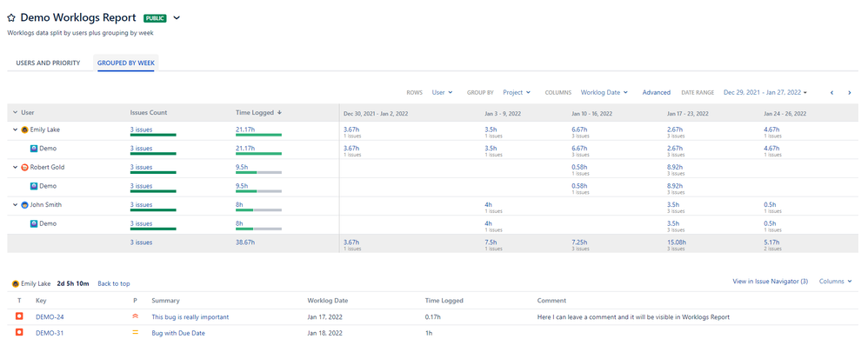
Task: Click the Jan 3 - 9, 2022 column header
Action: (x=503, y=113)
